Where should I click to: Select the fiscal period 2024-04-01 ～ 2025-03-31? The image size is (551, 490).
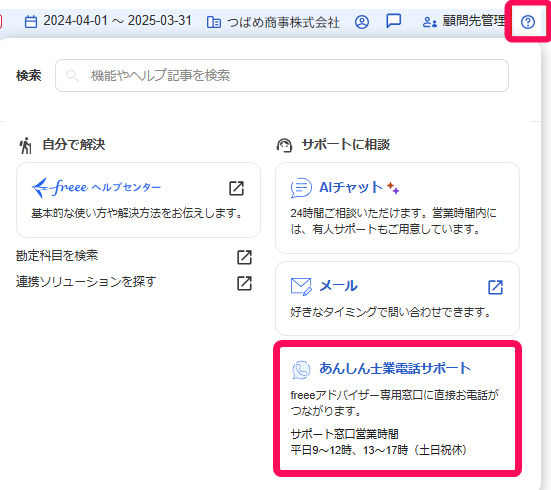click(x=117, y=21)
